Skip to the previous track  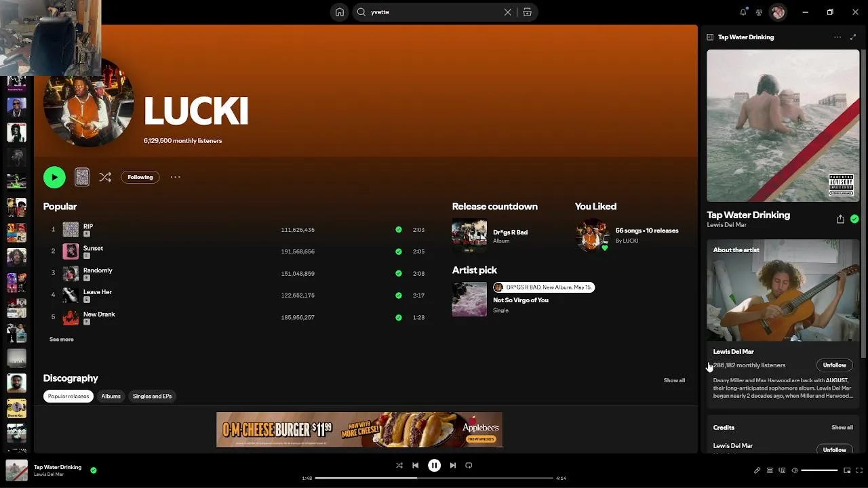416,466
